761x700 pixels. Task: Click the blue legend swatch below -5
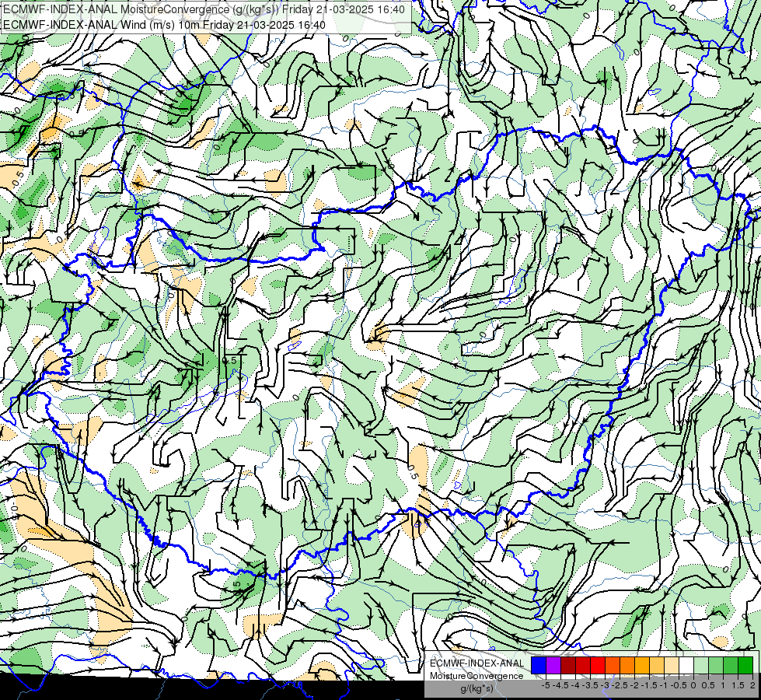539,665
